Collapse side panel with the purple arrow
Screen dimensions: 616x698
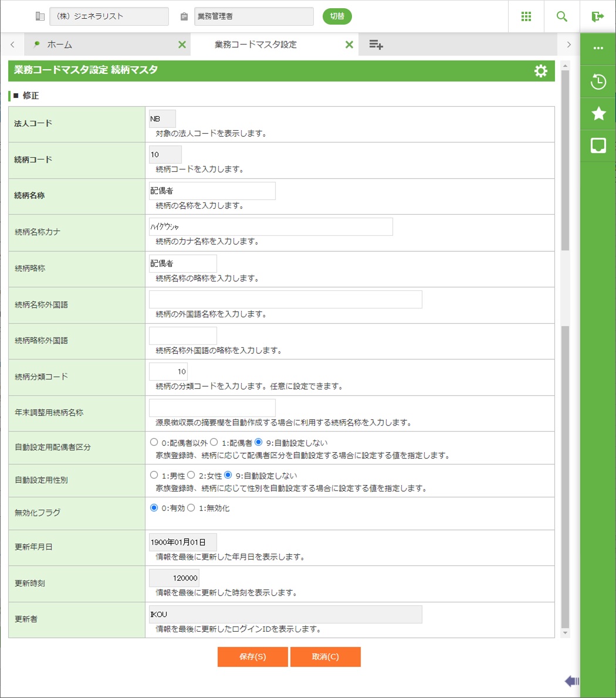click(571, 681)
